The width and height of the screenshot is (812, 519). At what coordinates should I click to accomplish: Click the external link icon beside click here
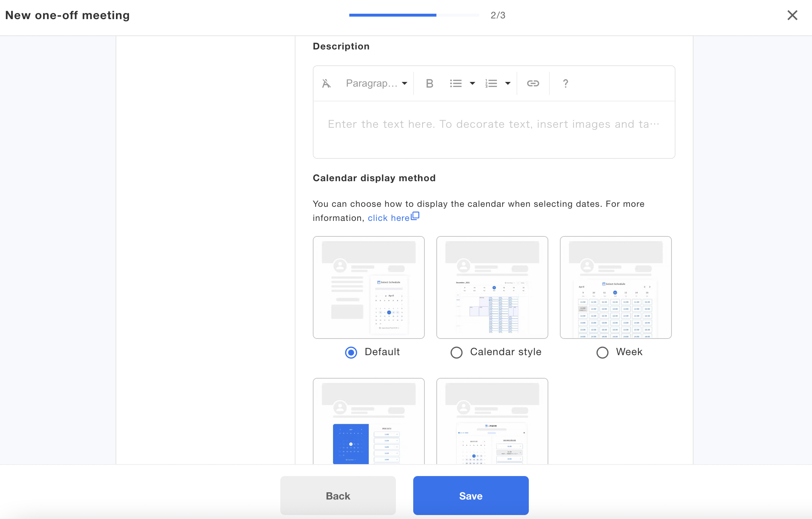(415, 216)
